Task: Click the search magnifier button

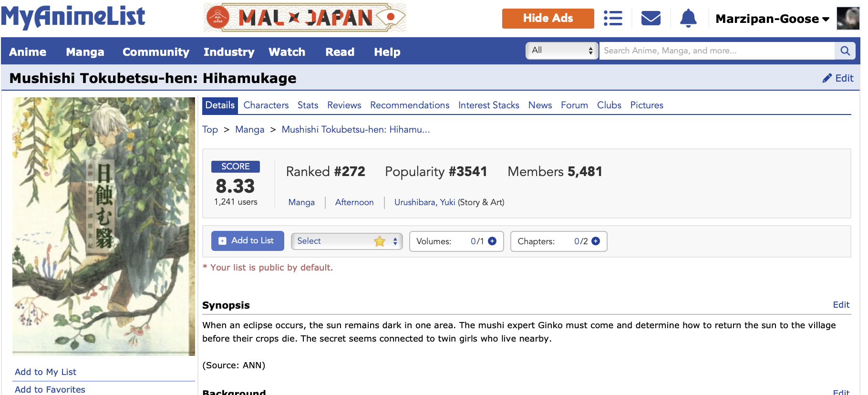Action: point(845,51)
